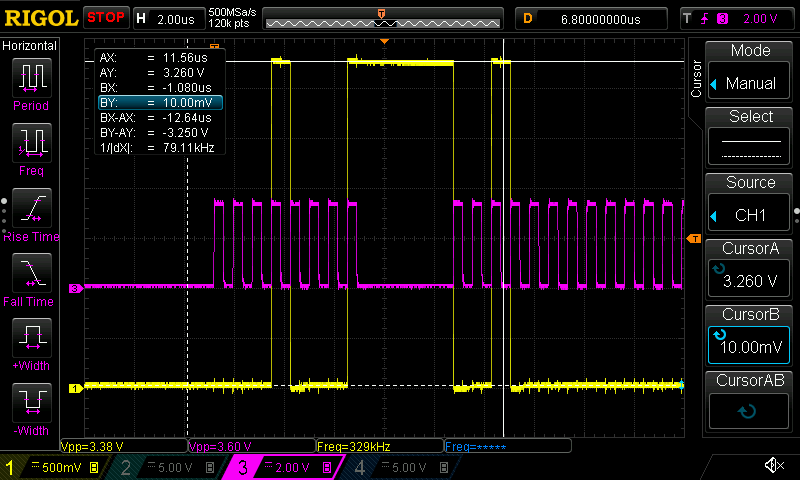
Task: Choose the Fall Time measurement icon
Action: (x=32, y=273)
